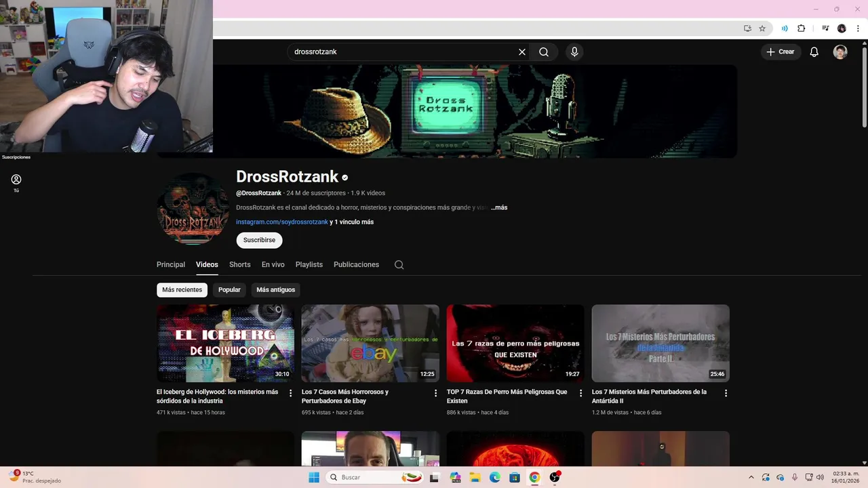The width and height of the screenshot is (868, 488).
Task: Bookmark this page with the star icon
Action: tap(762, 28)
